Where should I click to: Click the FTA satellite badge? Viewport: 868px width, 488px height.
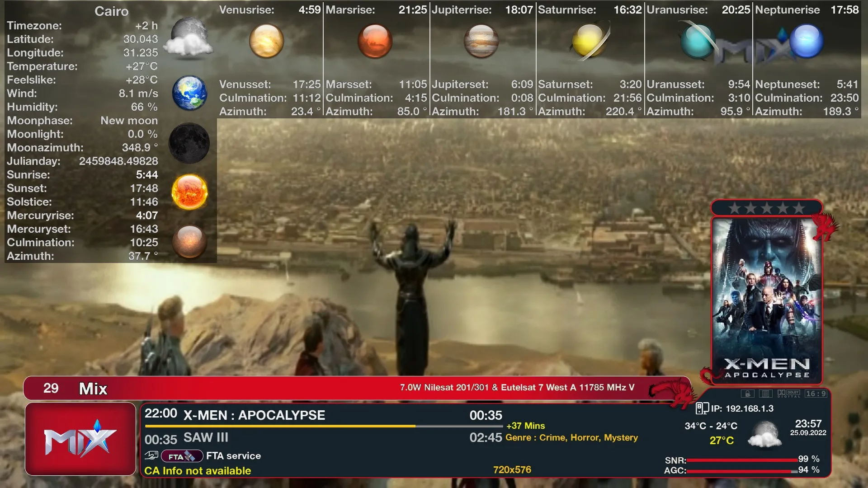pos(182,456)
